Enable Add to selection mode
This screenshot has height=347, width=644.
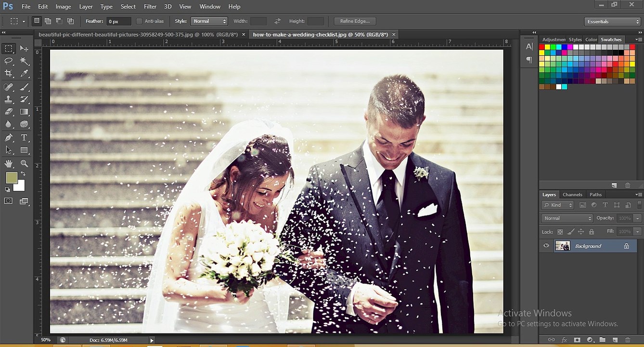[48, 21]
